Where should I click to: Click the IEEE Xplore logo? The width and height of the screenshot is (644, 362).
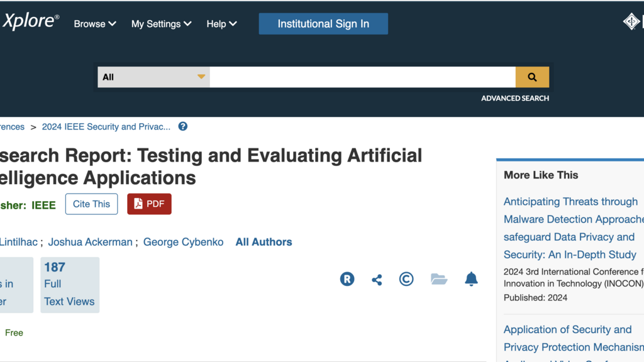(x=28, y=21)
